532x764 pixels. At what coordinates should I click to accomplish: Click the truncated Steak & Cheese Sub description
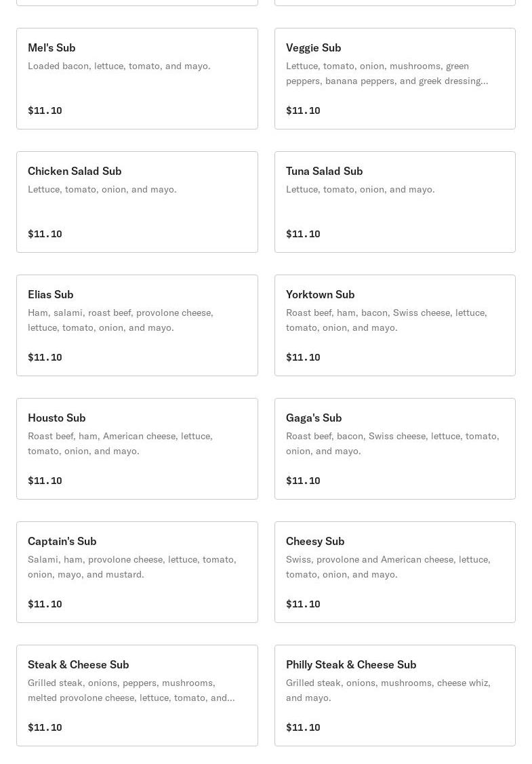[x=131, y=690]
